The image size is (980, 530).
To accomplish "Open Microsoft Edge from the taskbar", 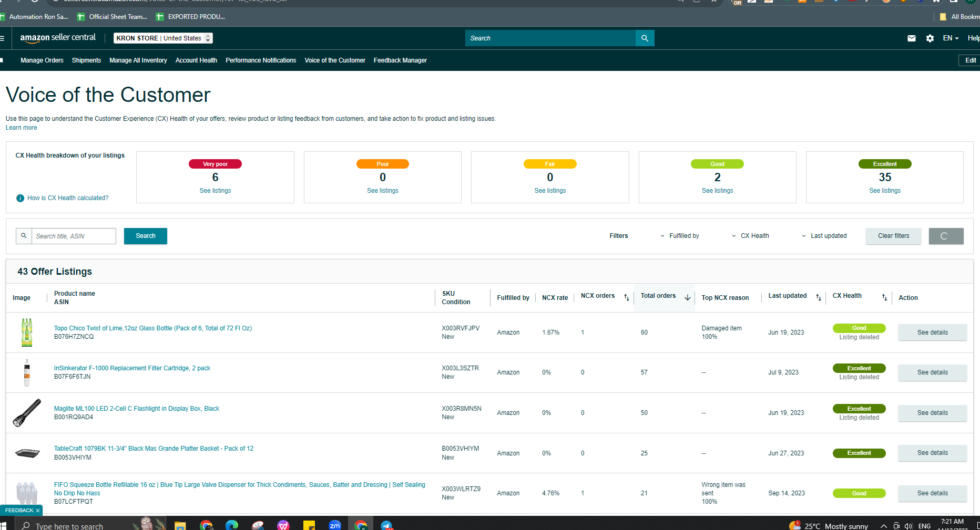I will point(232,525).
